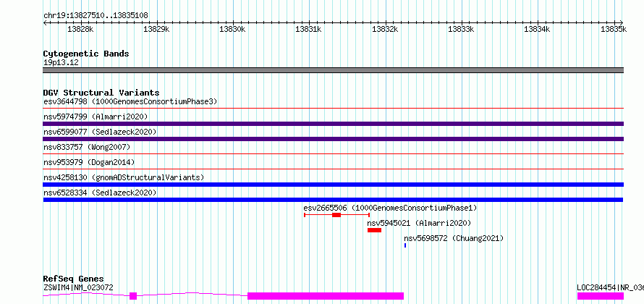Click the 13828k ruler tick label
The height and width of the screenshot is (304, 644).
pos(81,29)
